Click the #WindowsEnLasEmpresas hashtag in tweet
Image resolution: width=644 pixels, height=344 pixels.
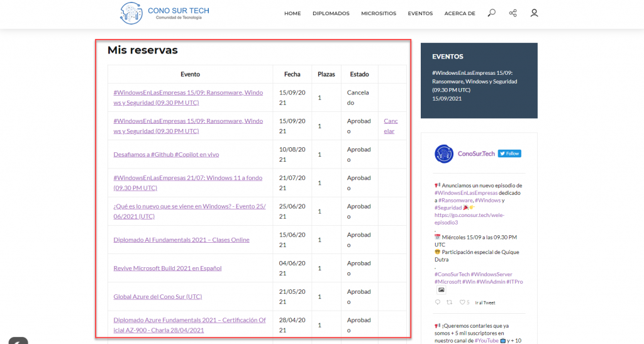coord(466,193)
